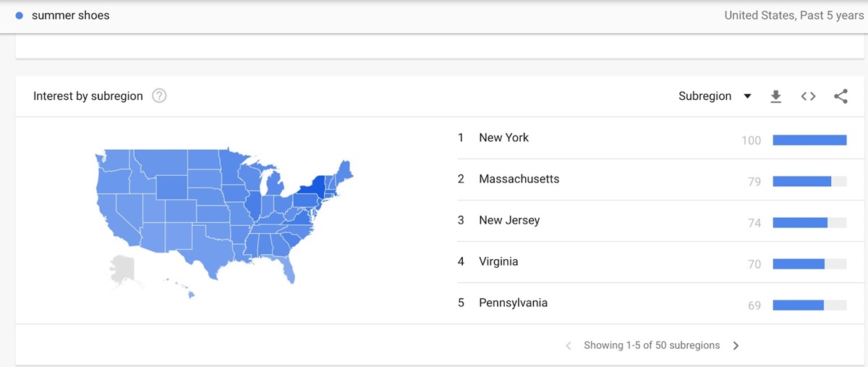Click Pennsylvania in the subregion list
The height and width of the screenshot is (367, 868).
click(x=513, y=303)
